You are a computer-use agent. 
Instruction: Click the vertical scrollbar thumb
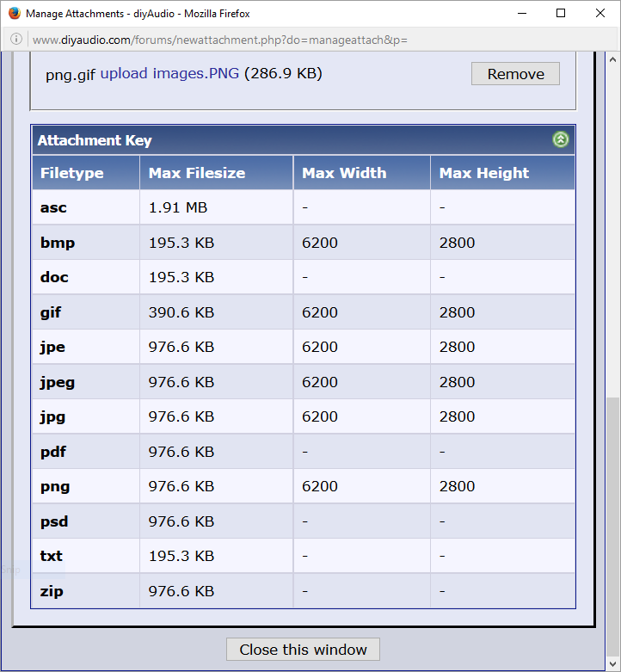coord(613,526)
